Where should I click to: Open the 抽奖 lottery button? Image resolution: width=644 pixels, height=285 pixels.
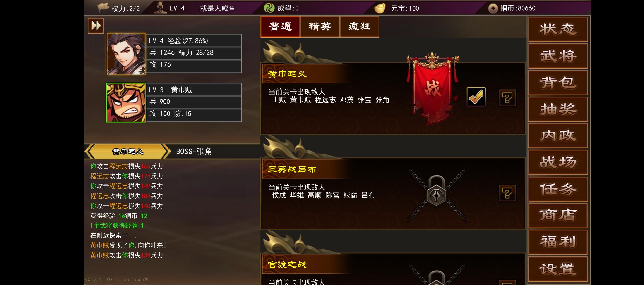point(558,109)
